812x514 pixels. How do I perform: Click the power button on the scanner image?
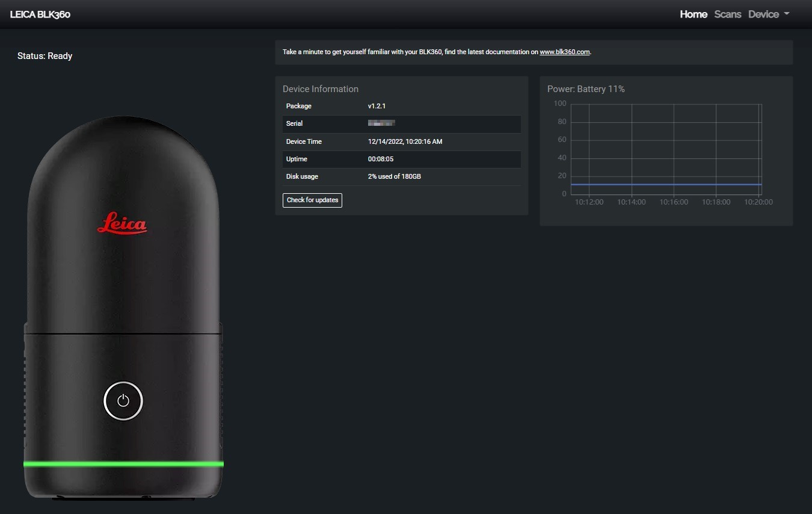click(123, 400)
